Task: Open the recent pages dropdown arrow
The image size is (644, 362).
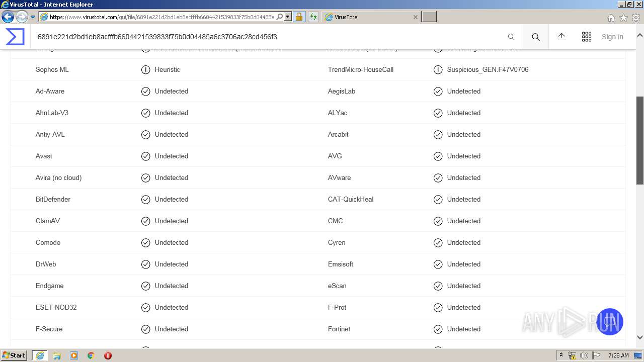Action: tap(33, 17)
